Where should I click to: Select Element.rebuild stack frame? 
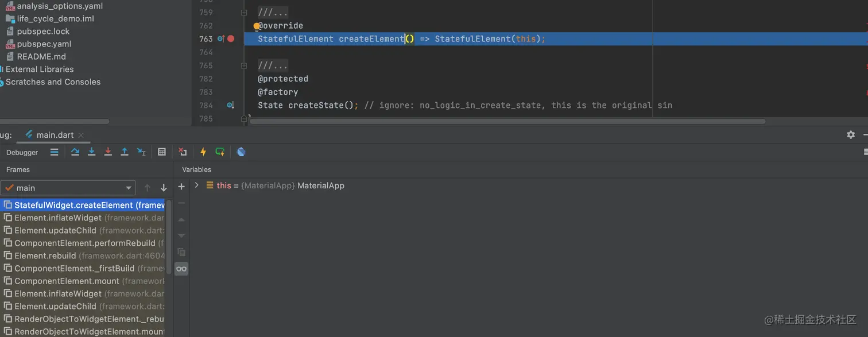tap(83, 255)
